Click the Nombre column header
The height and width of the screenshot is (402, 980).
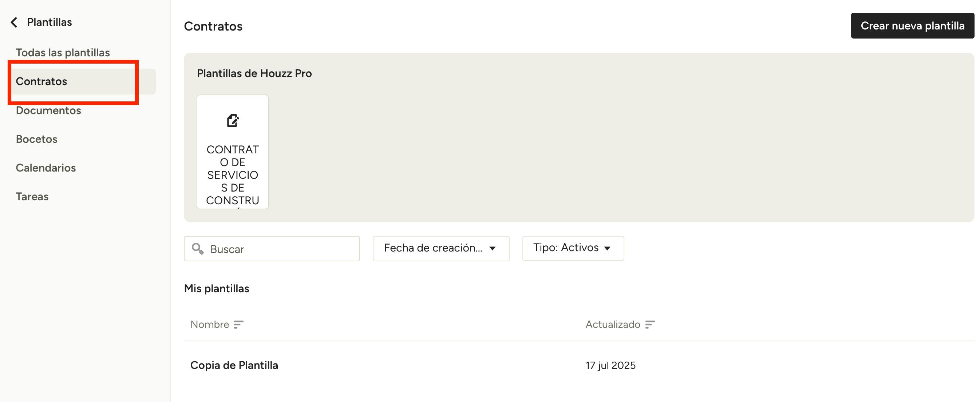click(210, 325)
